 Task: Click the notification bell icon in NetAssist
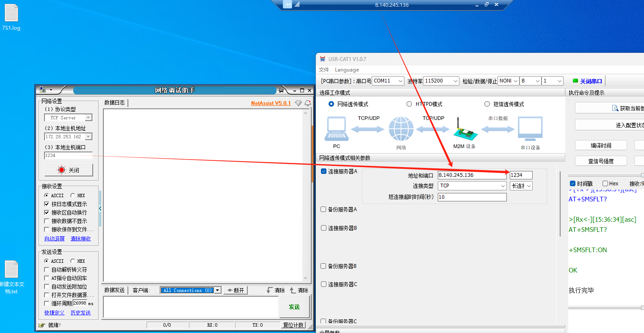coord(308,103)
